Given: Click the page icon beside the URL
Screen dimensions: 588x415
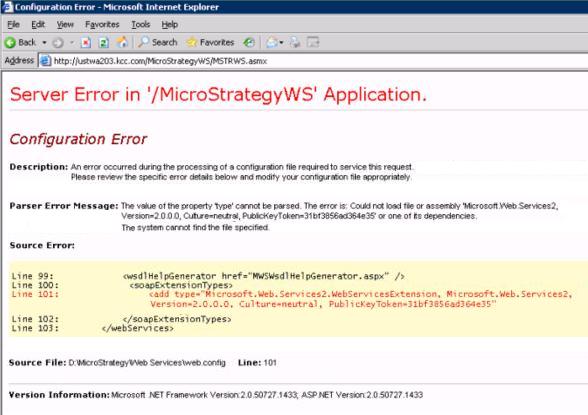Looking at the screenshot, I should coord(45,61).
